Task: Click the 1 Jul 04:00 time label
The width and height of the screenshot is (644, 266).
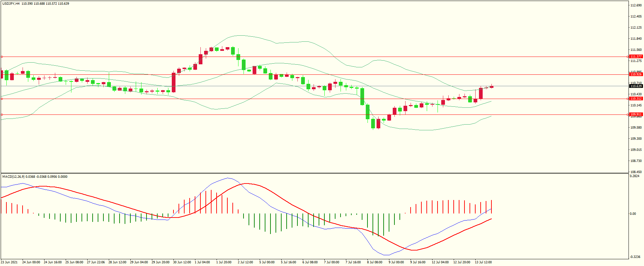Action: point(202,262)
